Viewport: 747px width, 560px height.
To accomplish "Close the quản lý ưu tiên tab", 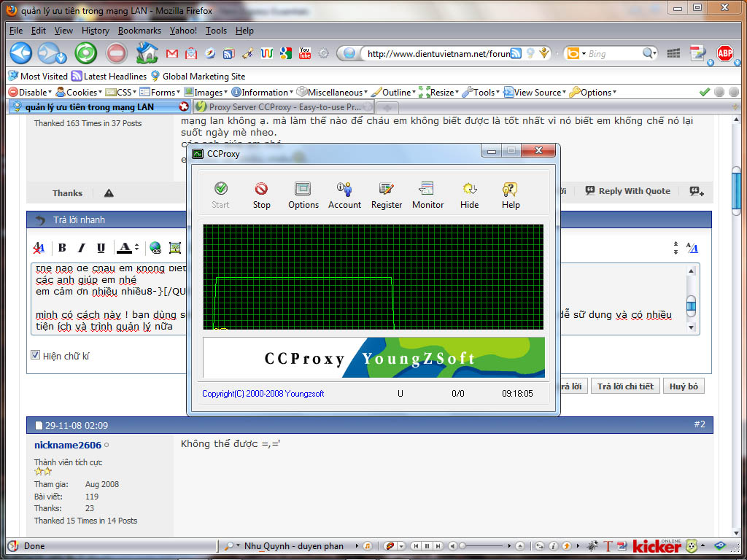I will click(x=183, y=106).
